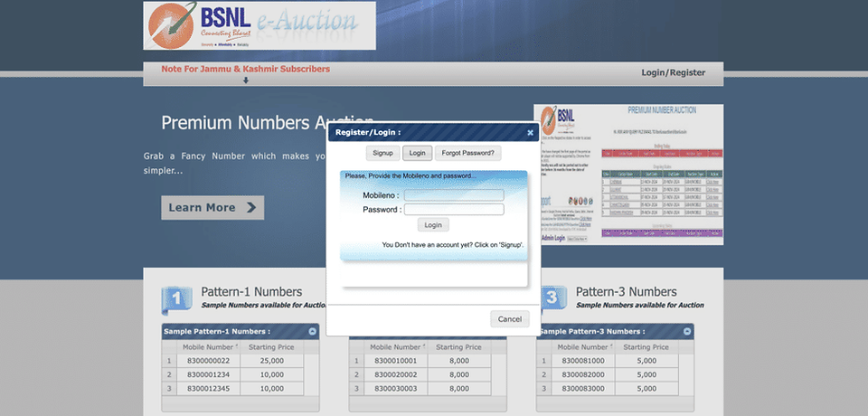Click the Pattern-3 ribbon number icon
This screenshot has height=416, width=868.
pos(552,298)
